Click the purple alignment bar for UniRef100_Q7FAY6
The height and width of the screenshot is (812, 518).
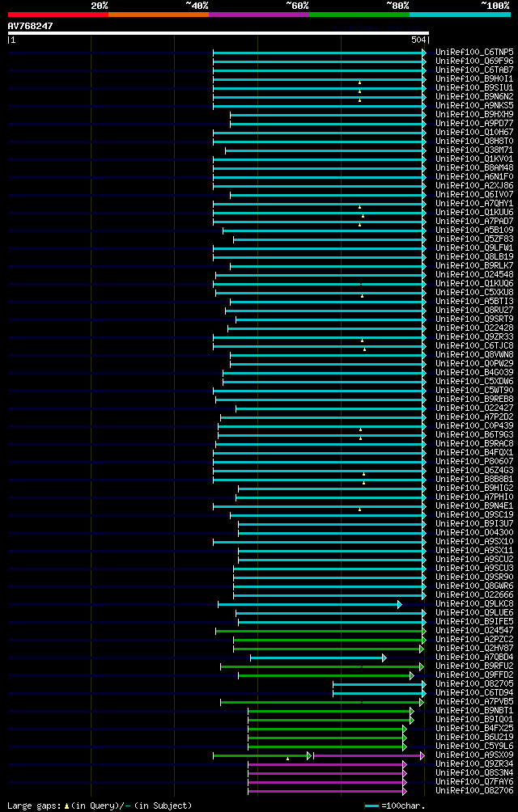[327, 783]
